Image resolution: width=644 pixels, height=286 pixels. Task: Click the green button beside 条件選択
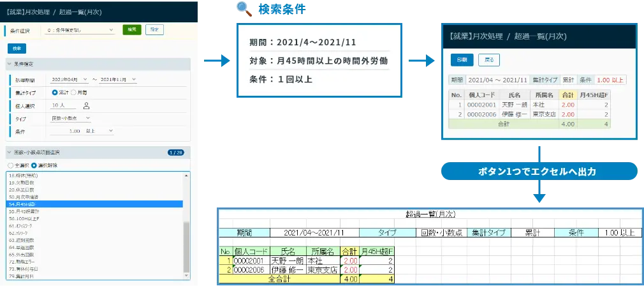click(132, 29)
